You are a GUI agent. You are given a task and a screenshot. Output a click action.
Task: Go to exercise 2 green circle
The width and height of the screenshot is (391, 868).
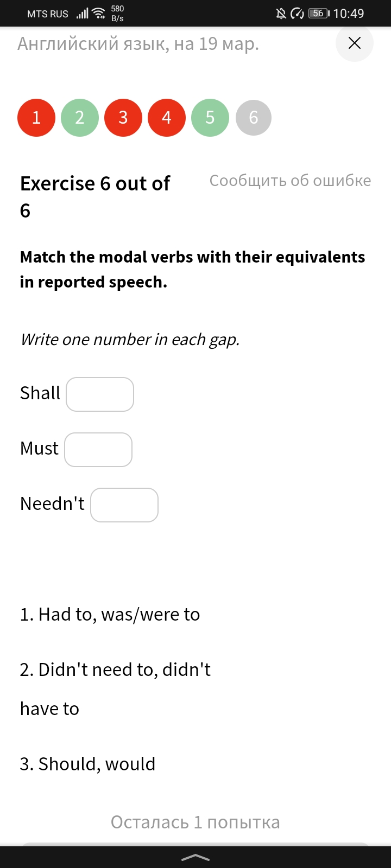tap(80, 118)
